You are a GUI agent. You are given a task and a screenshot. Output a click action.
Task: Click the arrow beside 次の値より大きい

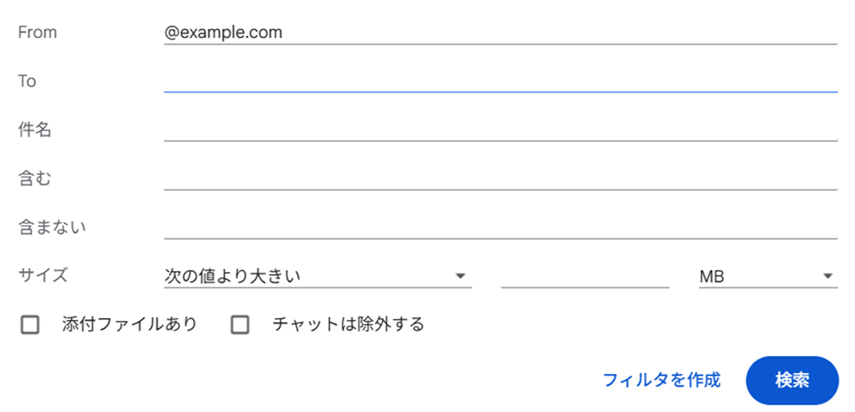460,276
